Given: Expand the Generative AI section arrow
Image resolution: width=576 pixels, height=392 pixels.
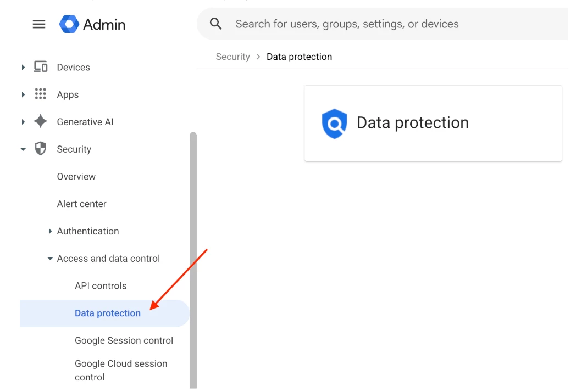Looking at the screenshot, I should (x=23, y=122).
